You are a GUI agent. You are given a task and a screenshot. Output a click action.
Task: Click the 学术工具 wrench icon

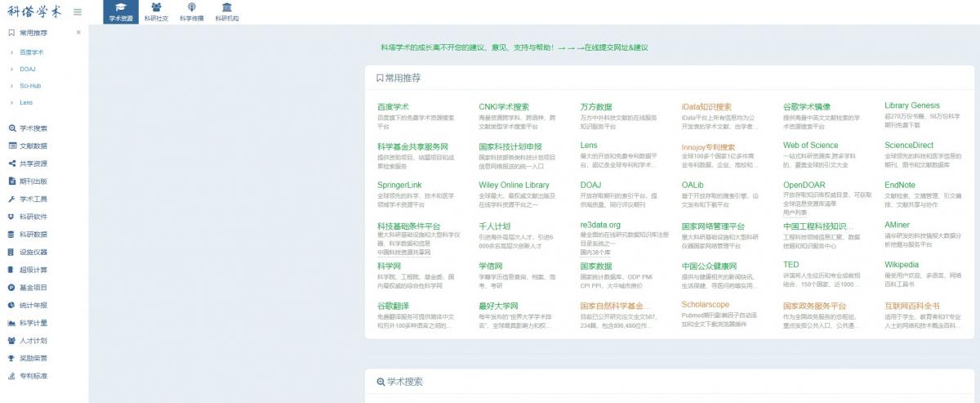tap(11, 199)
